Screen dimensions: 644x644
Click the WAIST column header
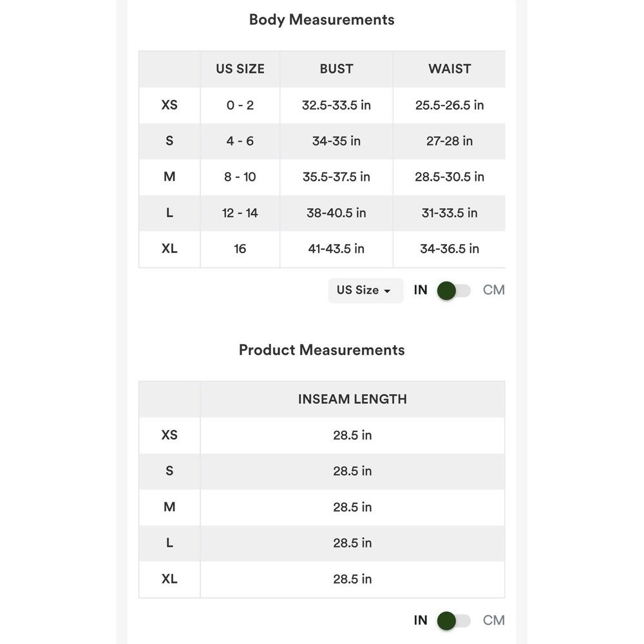click(x=450, y=69)
